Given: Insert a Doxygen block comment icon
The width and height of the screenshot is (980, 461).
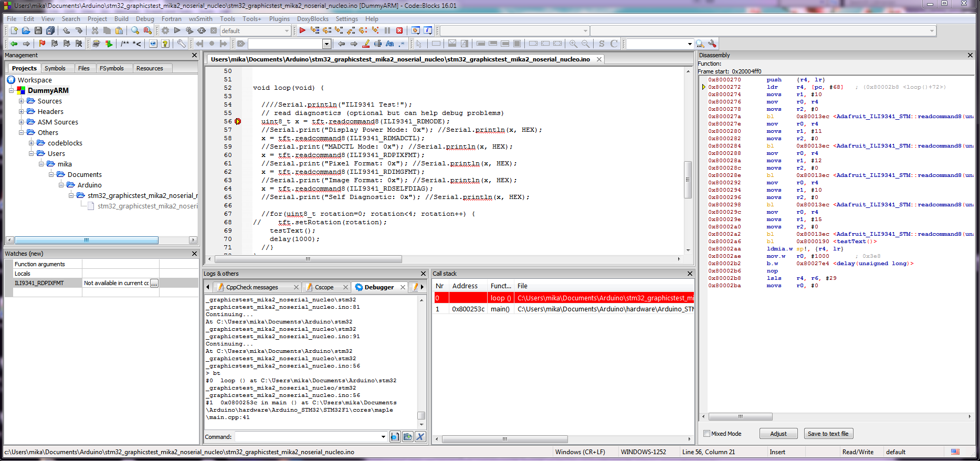Looking at the screenshot, I should [x=125, y=44].
